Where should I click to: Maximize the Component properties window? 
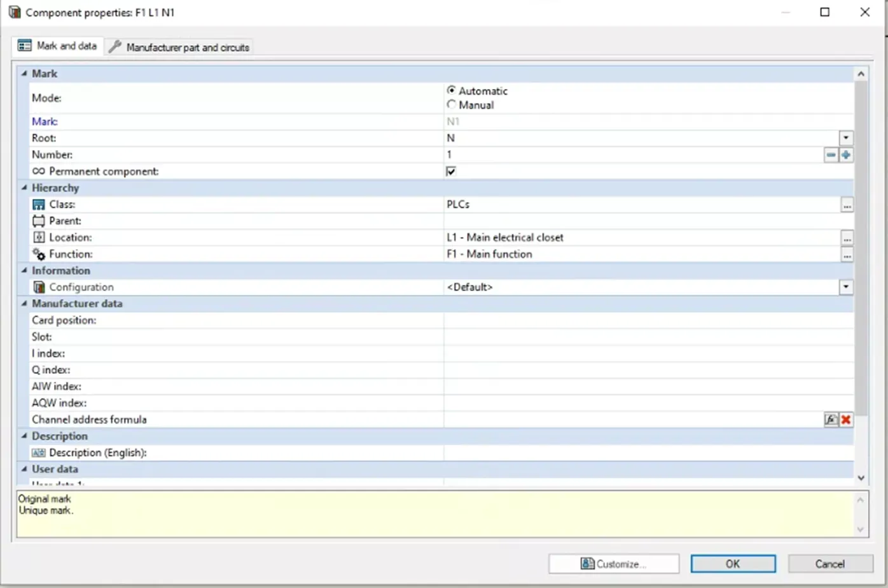[x=825, y=12]
